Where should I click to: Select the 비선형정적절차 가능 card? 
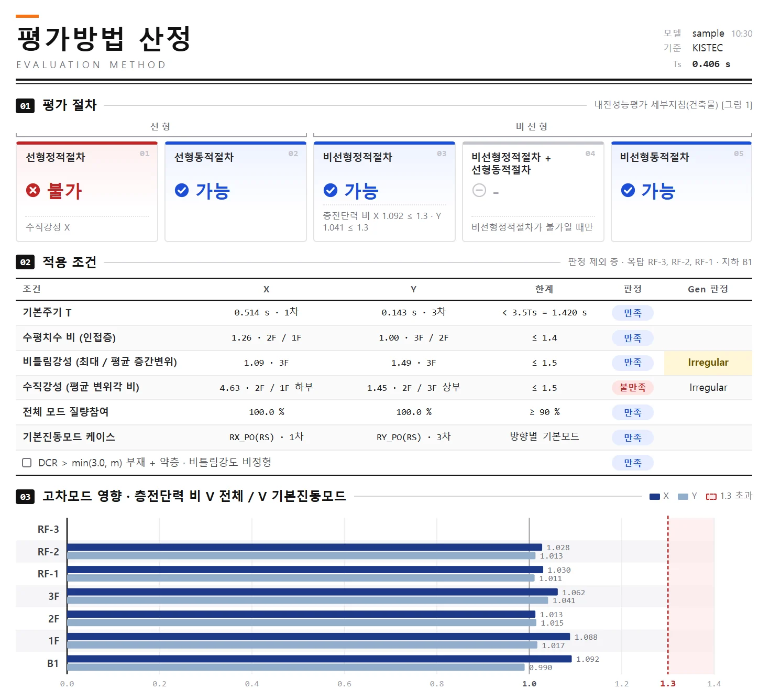384,192
